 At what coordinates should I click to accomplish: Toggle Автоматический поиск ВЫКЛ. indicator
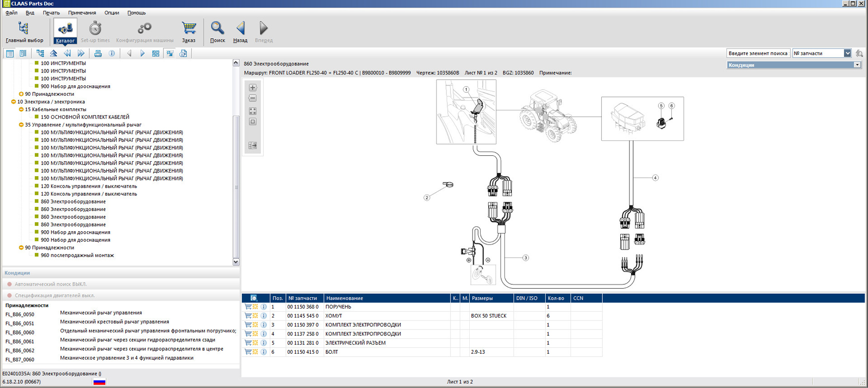coord(9,284)
